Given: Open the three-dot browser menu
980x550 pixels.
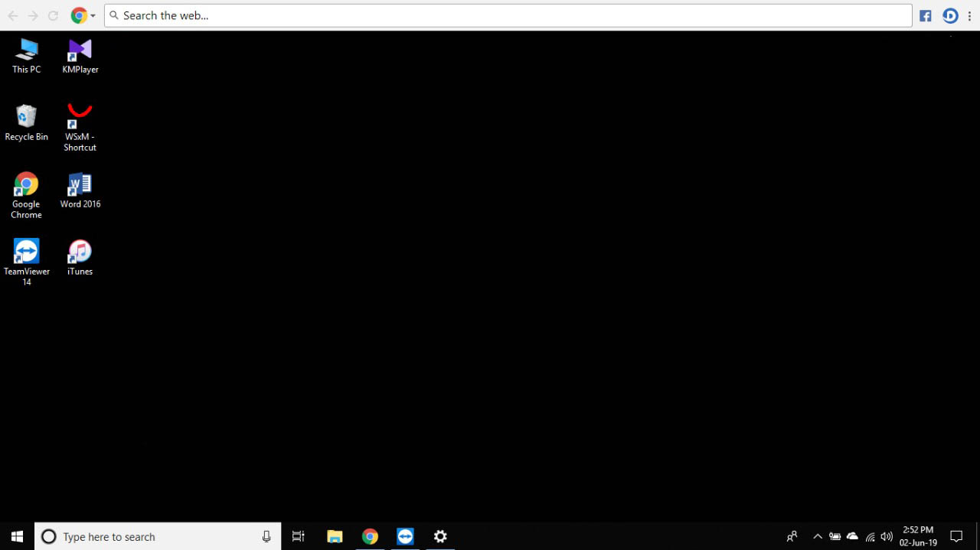Looking at the screenshot, I should pos(970,15).
